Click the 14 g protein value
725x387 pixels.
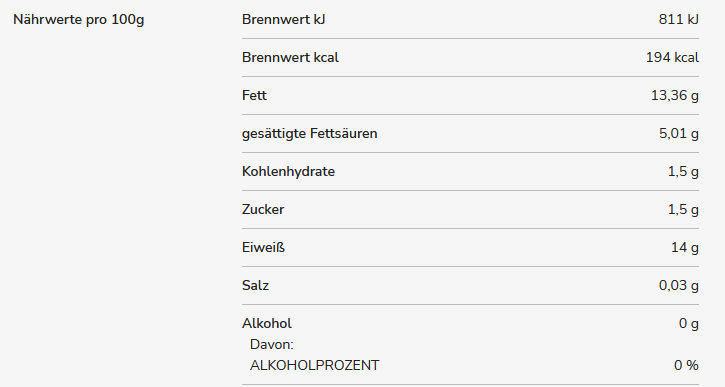685,247
